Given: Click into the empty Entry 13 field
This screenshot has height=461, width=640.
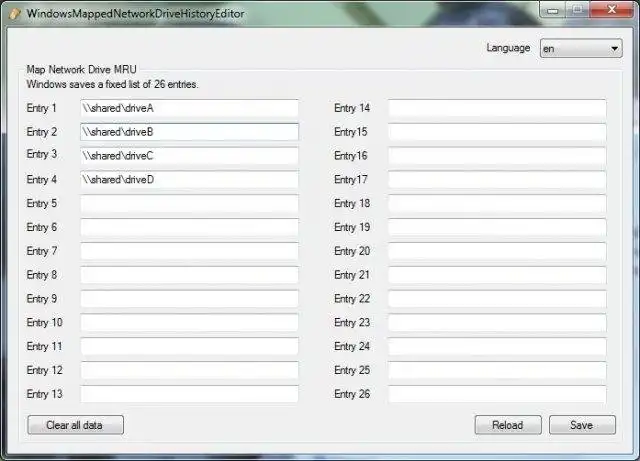Looking at the screenshot, I should click(189, 394).
